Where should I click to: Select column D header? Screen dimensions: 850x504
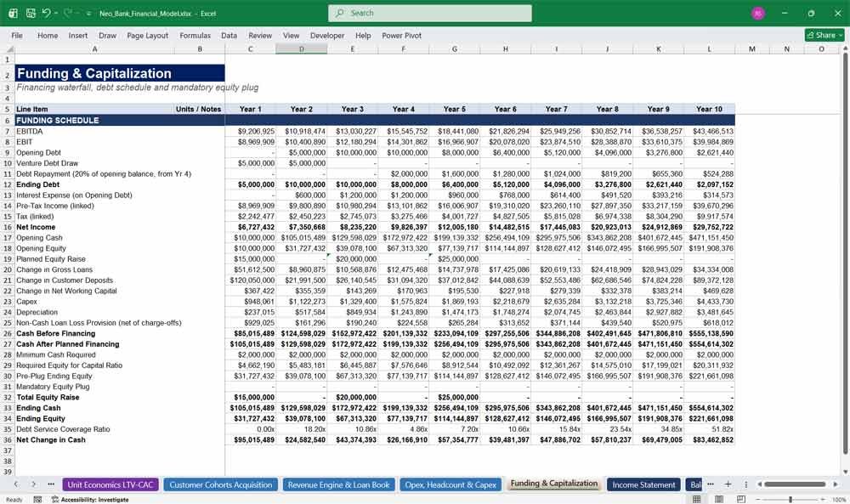click(302, 49)
